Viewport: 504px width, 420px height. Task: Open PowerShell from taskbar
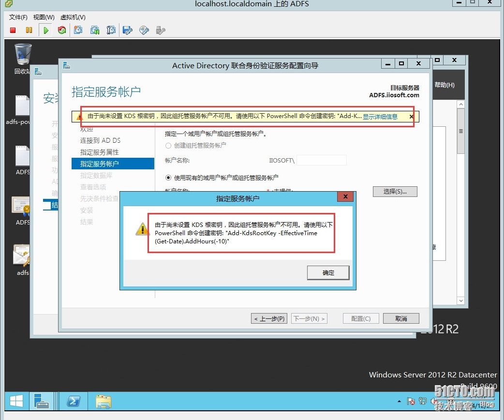click(x=74, y=401)
